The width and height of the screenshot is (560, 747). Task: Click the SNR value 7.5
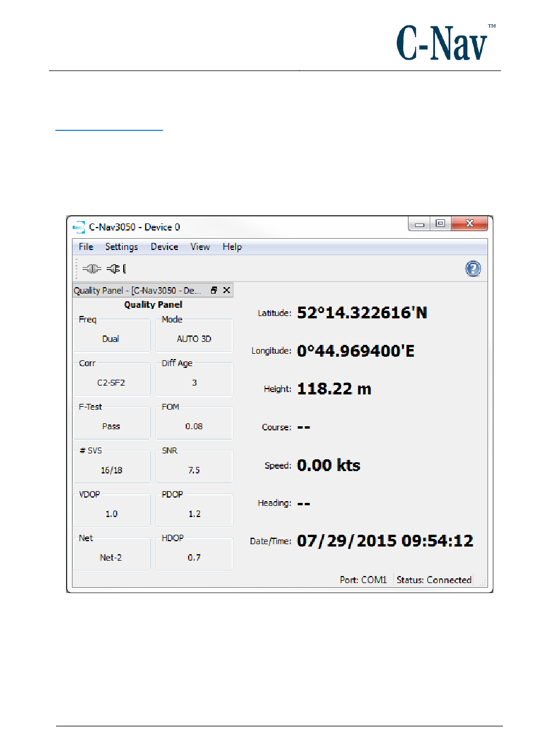[194, 470]
